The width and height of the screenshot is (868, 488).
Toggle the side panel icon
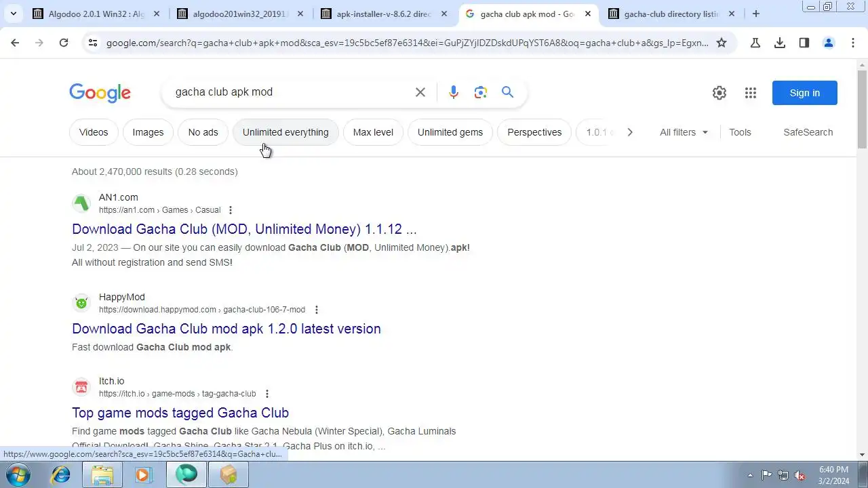(804, 43)
